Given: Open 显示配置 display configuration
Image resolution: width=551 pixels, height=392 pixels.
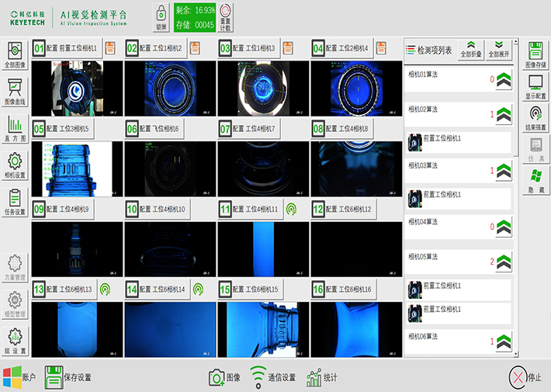Looking at the screenshot, I should 535,86.
